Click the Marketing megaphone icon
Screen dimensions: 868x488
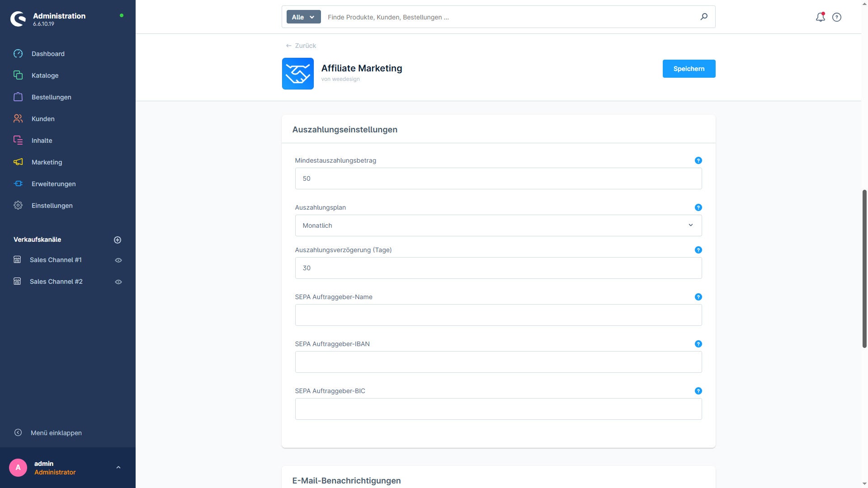click(18, 162)
